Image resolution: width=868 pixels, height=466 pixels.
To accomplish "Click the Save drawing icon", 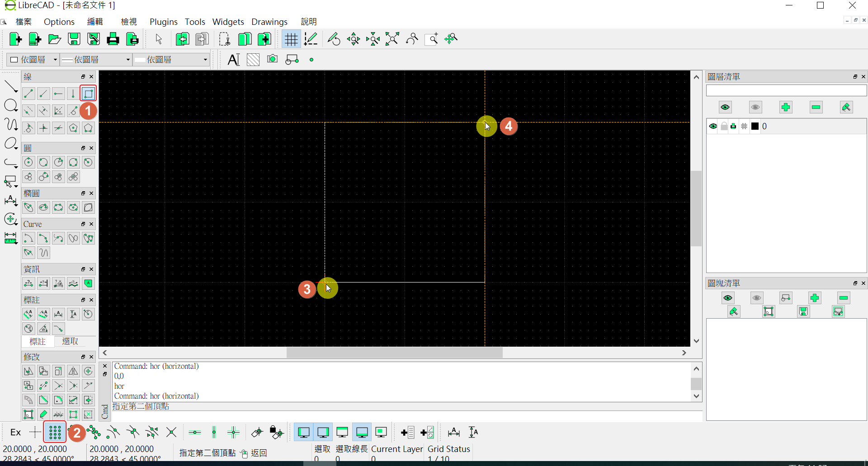I will tap(74, 39).
